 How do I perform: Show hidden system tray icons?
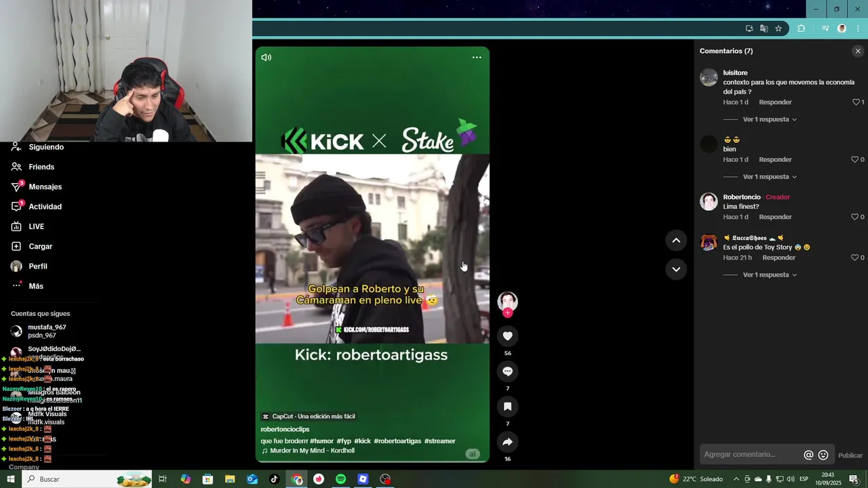[x=736, y=479]
